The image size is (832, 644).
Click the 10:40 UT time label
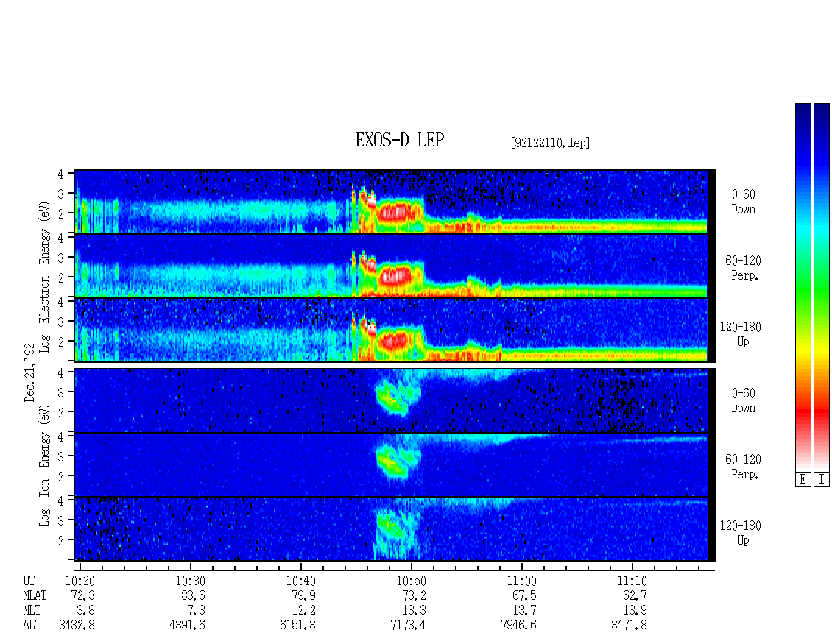[301, 581]
